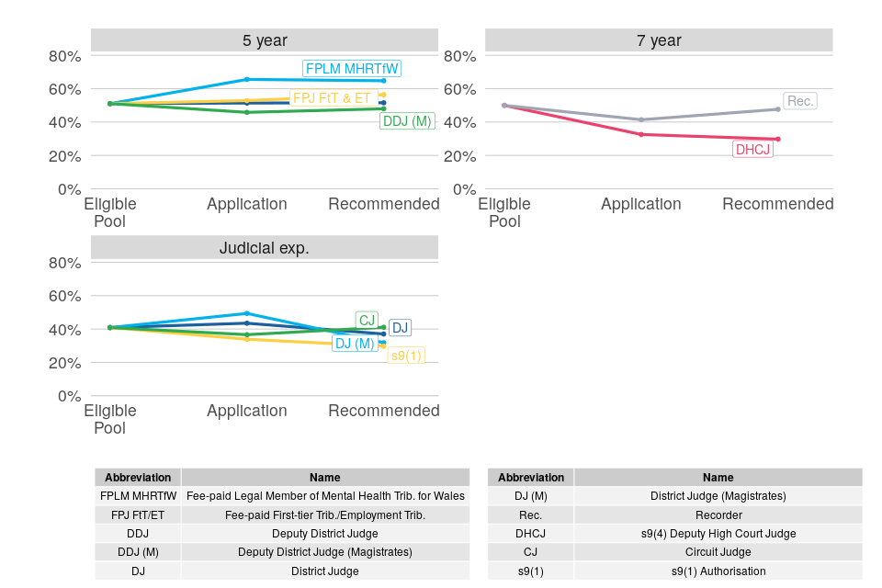Click the FPLM MHRTfW line label in chart
Viewport: 882px width, 588px height.
[354, 69]
